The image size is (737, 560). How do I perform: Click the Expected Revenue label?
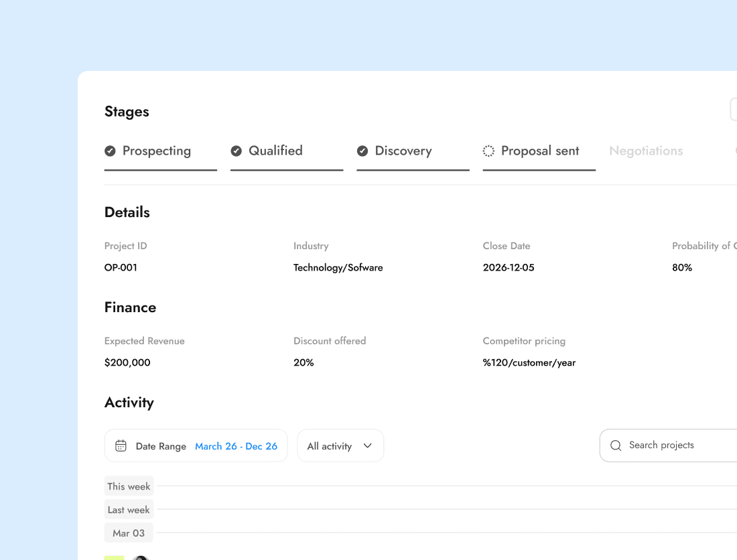pos(144,341)
